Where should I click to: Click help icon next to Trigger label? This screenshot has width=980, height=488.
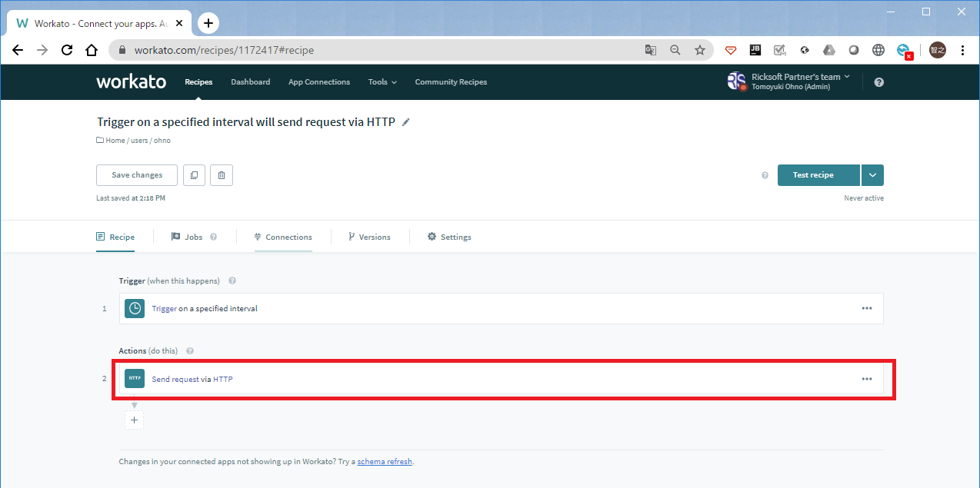click(232, 281)
